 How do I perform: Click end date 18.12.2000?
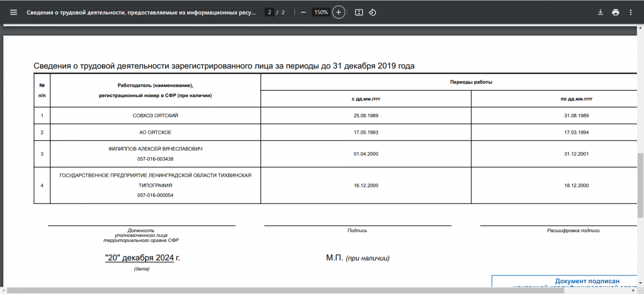[576, 185]
